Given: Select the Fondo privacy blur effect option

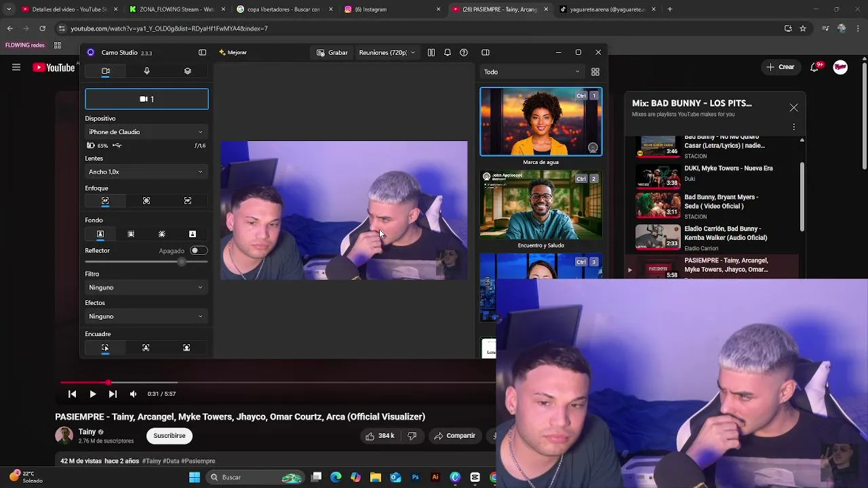Looking at the screenshot, I should [x=162, y=234].
